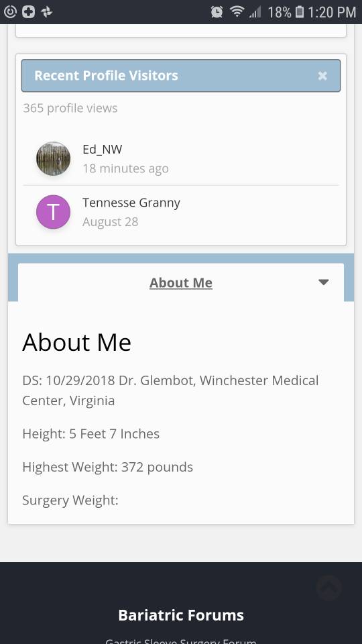362x644 pixels.
Task: Tap the alarm clock status icon
Action: pyautogui.click(x=217, y=11)
